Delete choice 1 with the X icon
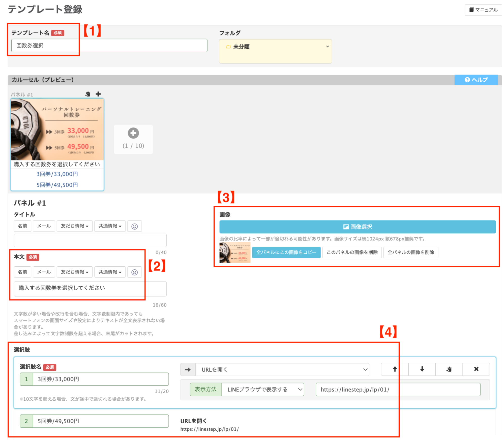The image size is (504, 440). 476,369
